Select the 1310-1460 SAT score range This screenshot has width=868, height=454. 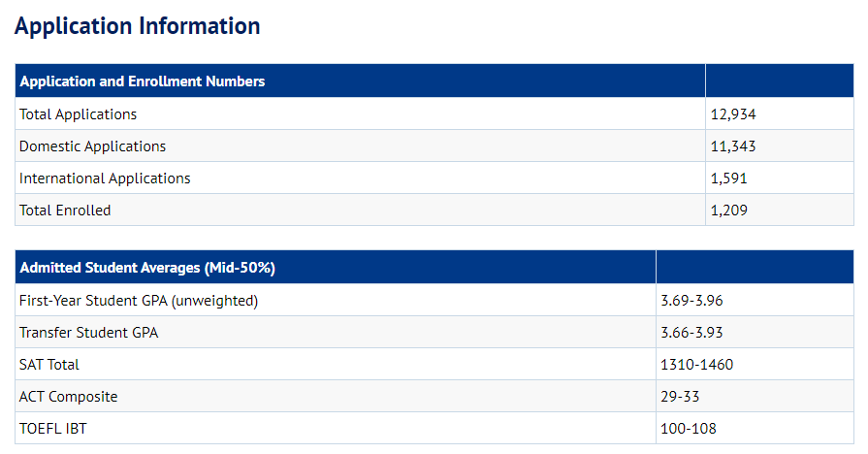pyautogui.click(x=696, y=365)
